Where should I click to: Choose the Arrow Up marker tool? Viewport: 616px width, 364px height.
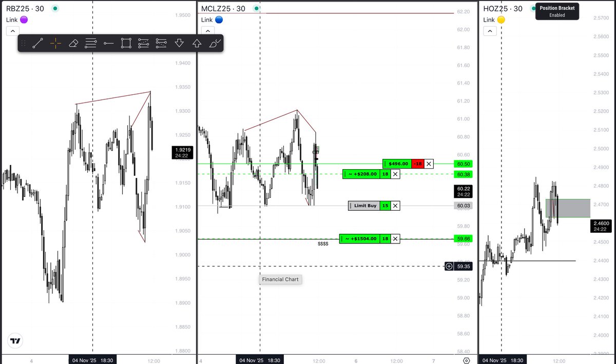197,43
